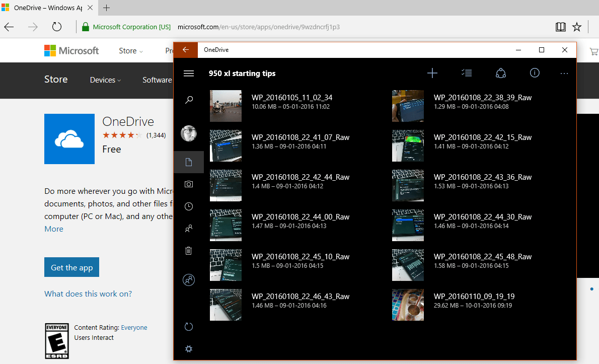The width and height of the screenshot is (599, 364).
Task: Click the ESRB Everyone rating badge
Action: pos(57,341)
